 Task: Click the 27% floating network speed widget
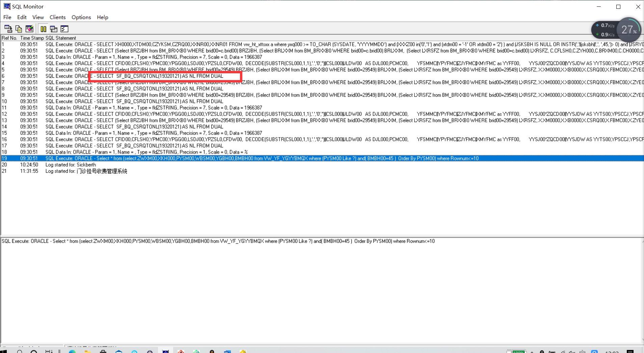616,30
